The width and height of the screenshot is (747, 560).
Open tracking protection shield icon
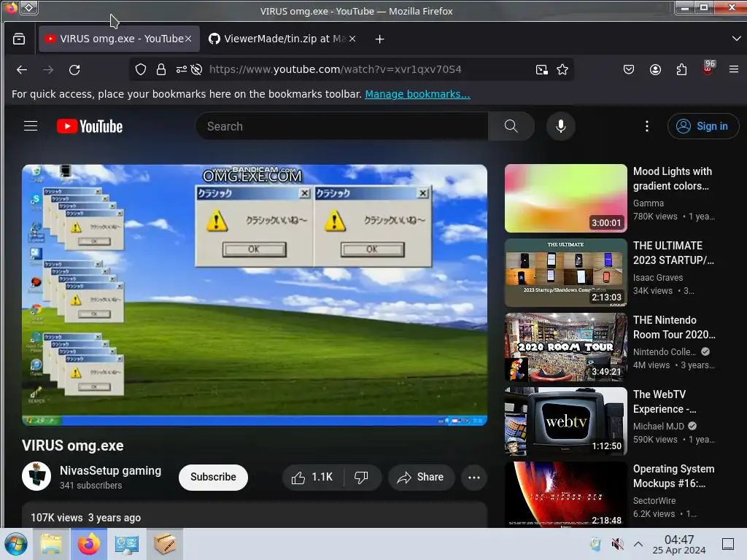click(141, 69)
